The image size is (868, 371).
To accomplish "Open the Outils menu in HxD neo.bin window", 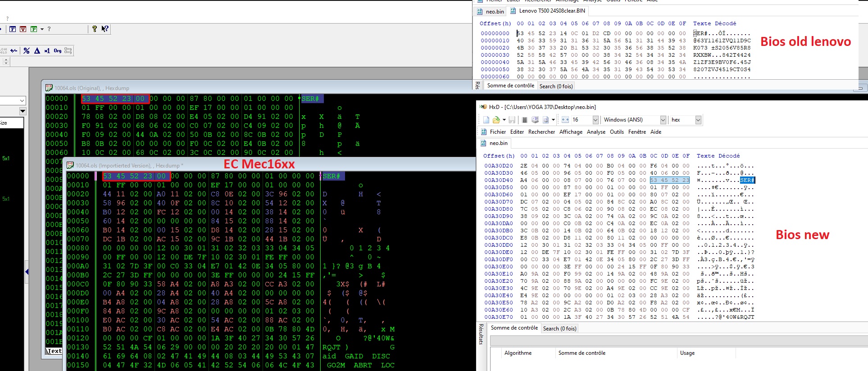I will point(617,132).
